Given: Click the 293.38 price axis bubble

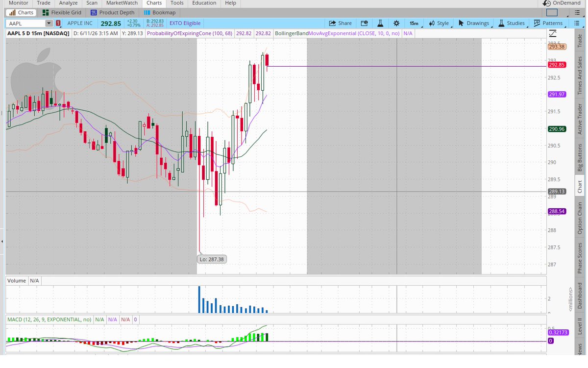Looking at the screenshot, I should (x=557, y=47).
